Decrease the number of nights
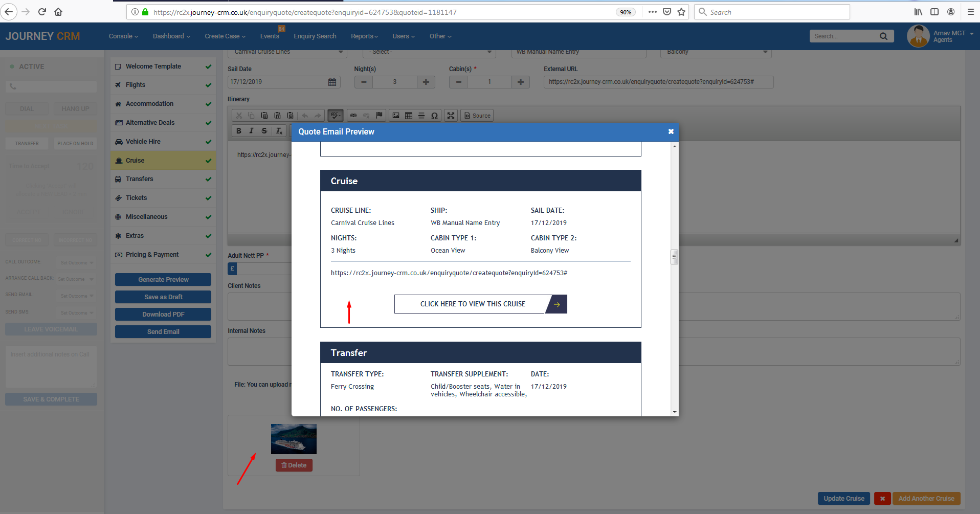Image resolution: width=980 pixels, height=514 pixels. (364, 82)
